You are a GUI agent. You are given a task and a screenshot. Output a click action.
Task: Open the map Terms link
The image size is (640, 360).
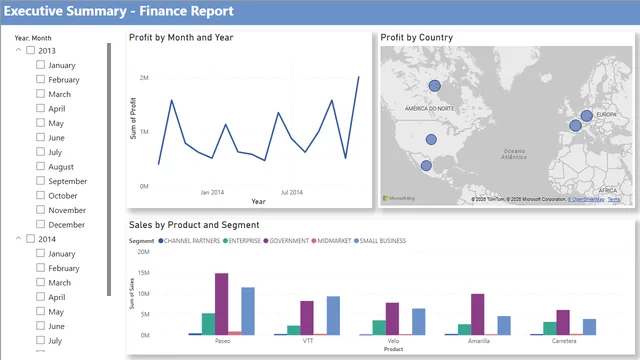(614, 199)
